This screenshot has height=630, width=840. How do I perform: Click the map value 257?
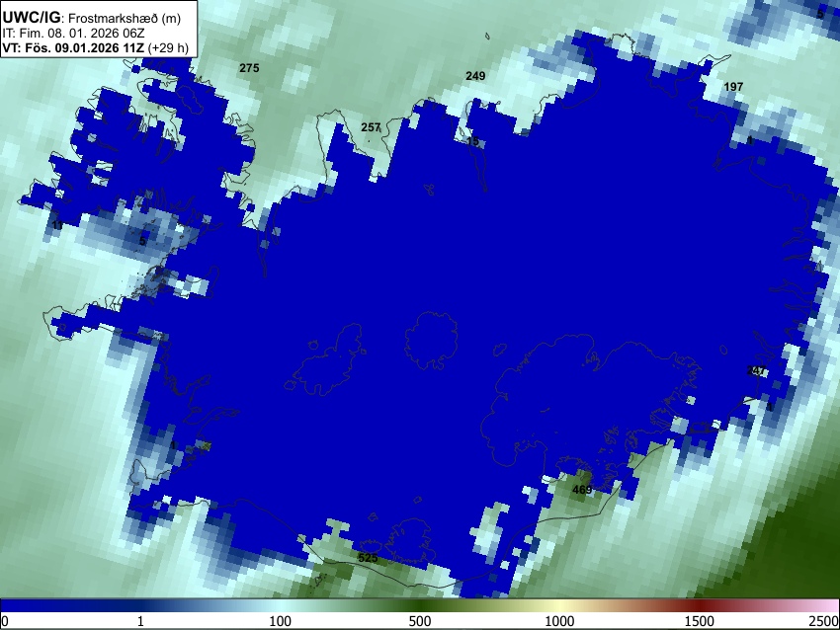371,127
